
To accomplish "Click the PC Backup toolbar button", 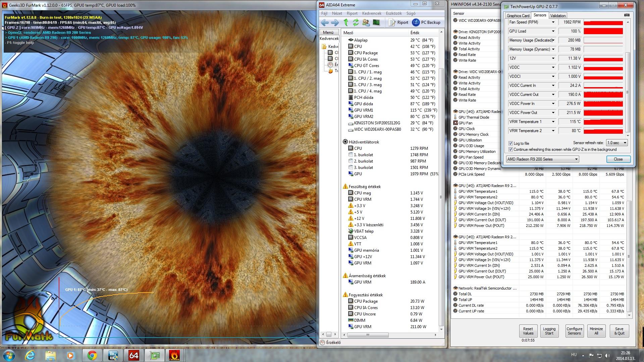I will 426,22.
